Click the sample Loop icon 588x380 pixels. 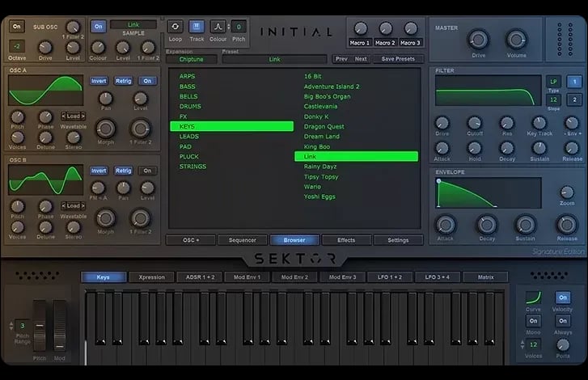pos(176,27)
